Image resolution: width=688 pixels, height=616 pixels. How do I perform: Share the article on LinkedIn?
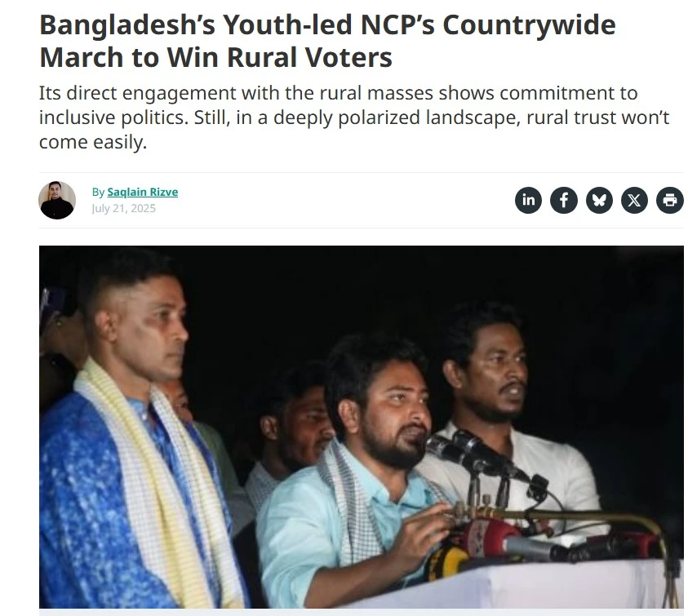528,200
